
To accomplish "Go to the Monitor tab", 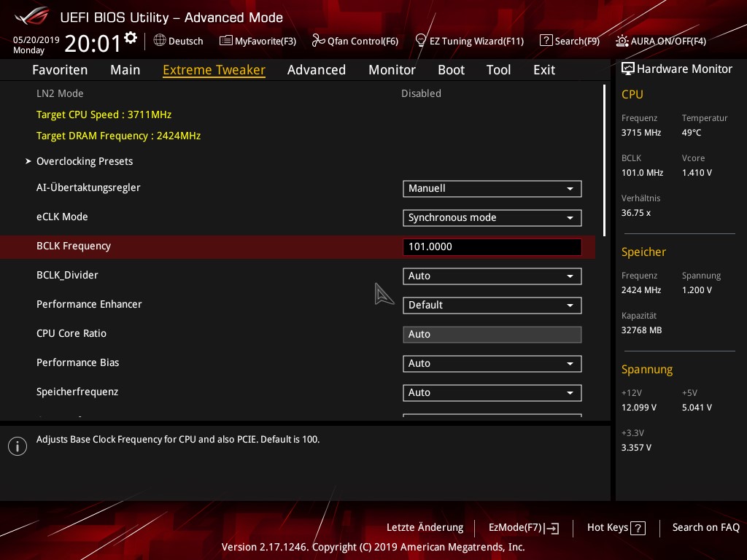I will [x=392, y=70].
